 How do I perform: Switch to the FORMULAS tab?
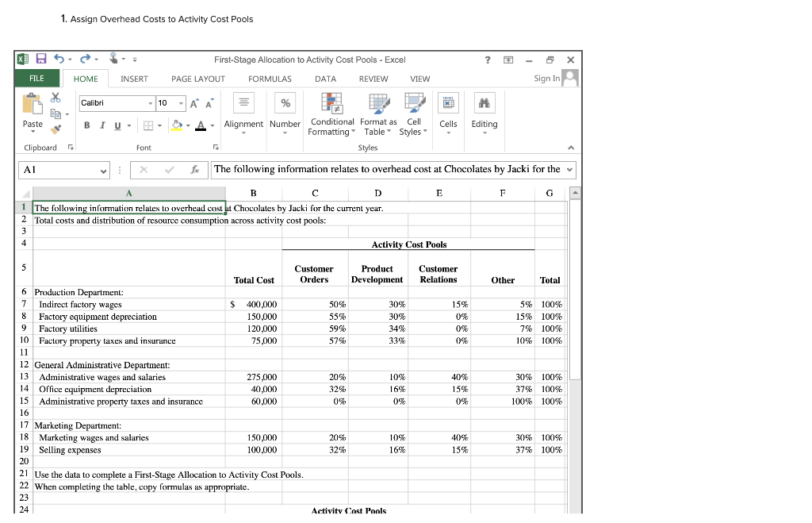(x=270, y=79)
